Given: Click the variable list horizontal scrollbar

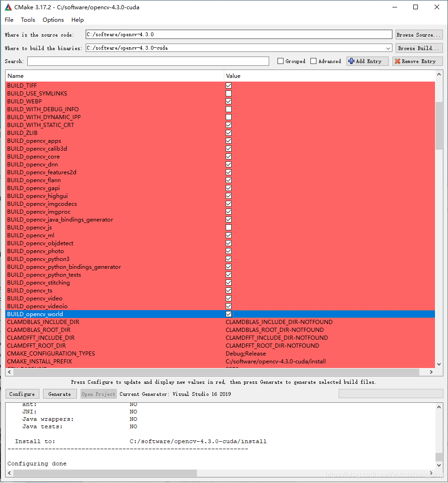Looking at the screenshot, I should [216, 372].
